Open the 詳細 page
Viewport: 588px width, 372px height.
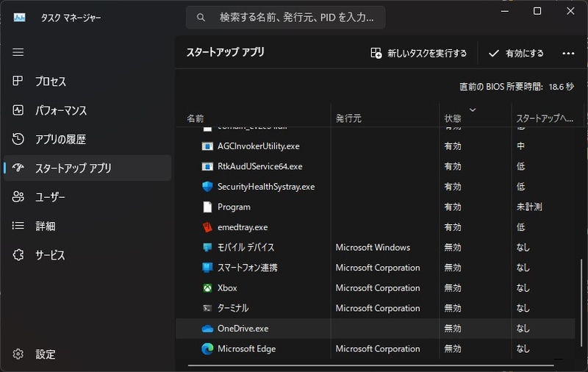pos(87,226)
